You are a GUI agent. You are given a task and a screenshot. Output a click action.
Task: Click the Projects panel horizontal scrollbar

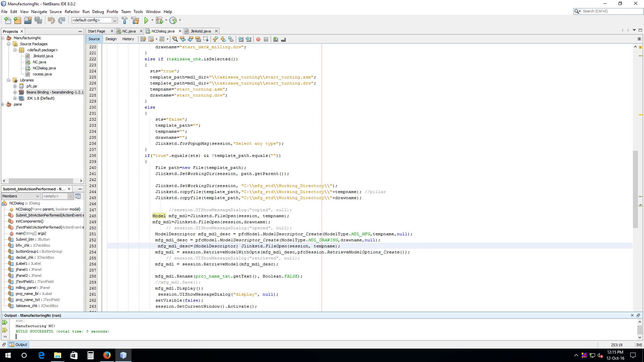pyautogui.click(x=41, y=181)
